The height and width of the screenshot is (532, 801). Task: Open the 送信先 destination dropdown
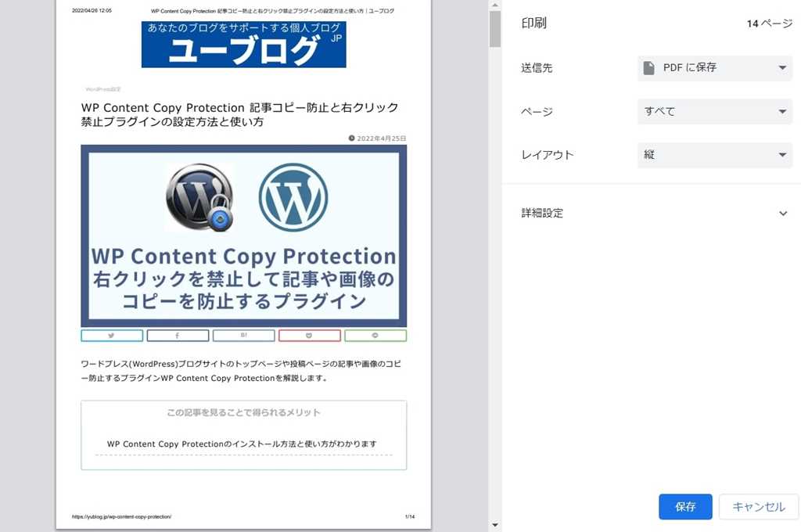click(x=715, y=67)
